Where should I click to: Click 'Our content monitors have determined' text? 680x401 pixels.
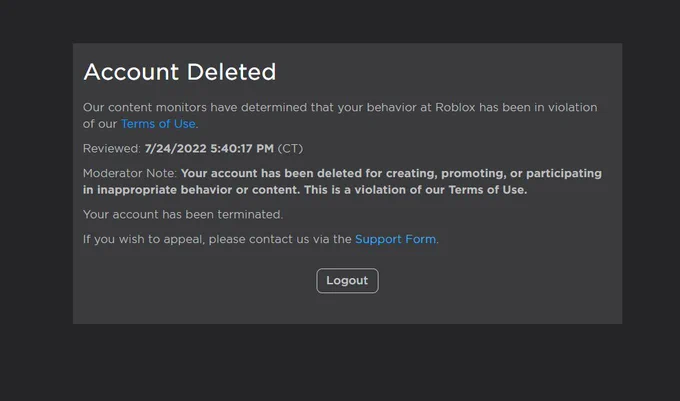195,108
